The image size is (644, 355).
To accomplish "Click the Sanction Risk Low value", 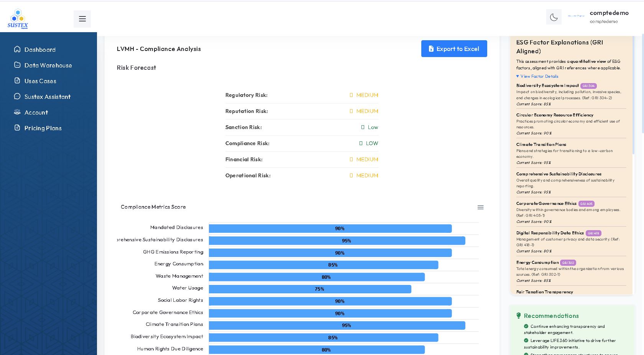I will [x=370, y=127].
